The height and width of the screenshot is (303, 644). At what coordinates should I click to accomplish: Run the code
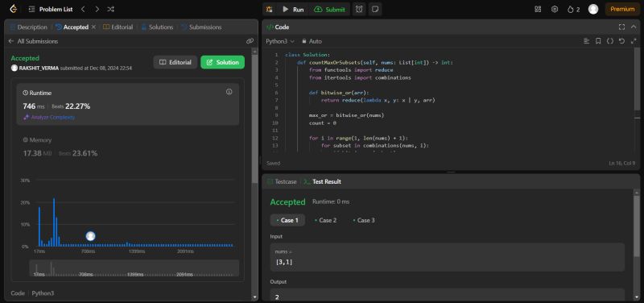[294, 9]
